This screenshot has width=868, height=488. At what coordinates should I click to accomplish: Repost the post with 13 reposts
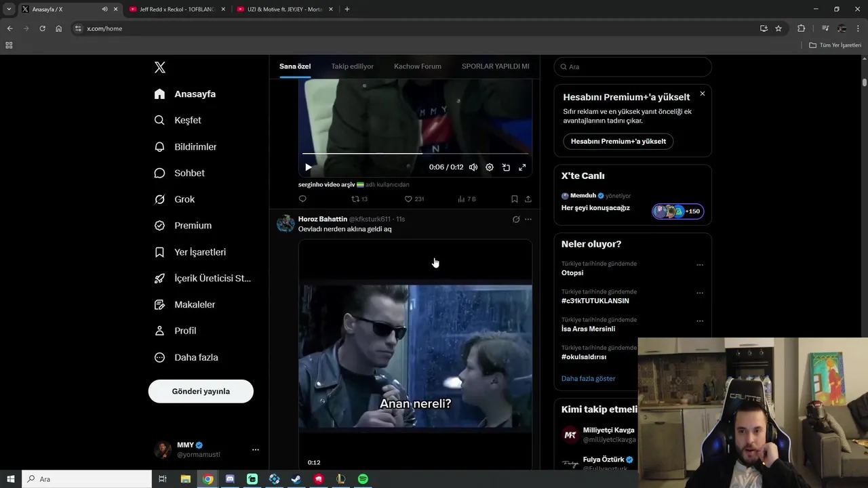(359, 199)
